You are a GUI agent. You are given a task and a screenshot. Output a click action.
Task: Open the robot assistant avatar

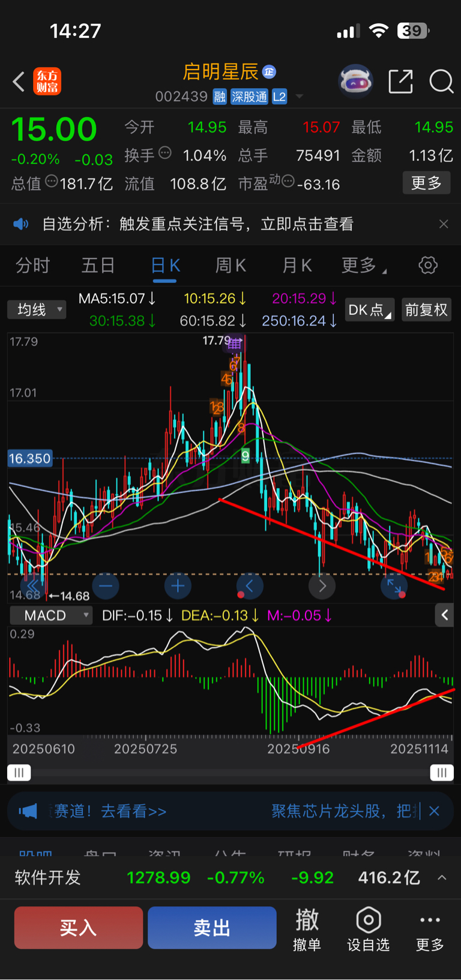355,81
